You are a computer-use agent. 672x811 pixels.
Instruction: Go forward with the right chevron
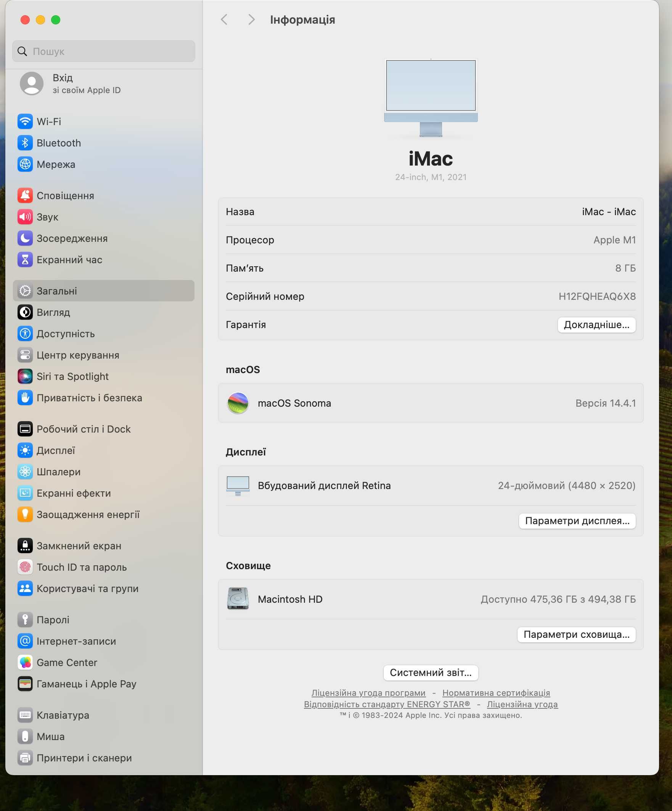coord(251,19)
